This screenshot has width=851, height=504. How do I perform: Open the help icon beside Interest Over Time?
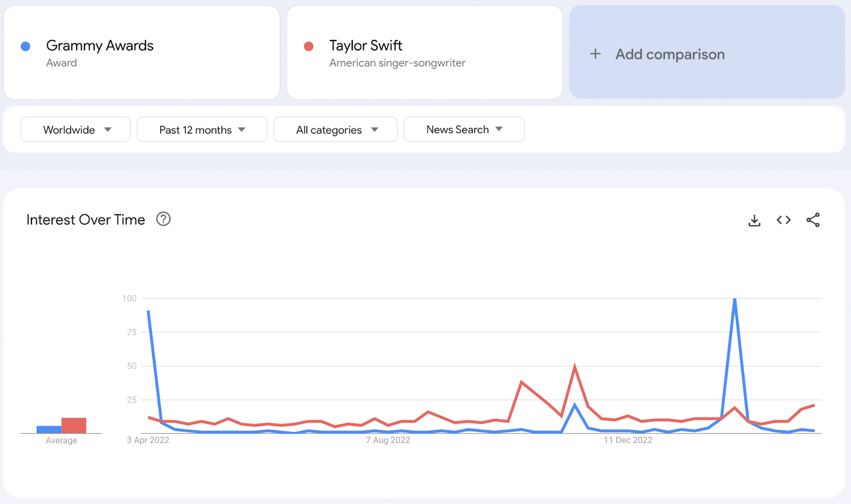[x=163, y=219]
